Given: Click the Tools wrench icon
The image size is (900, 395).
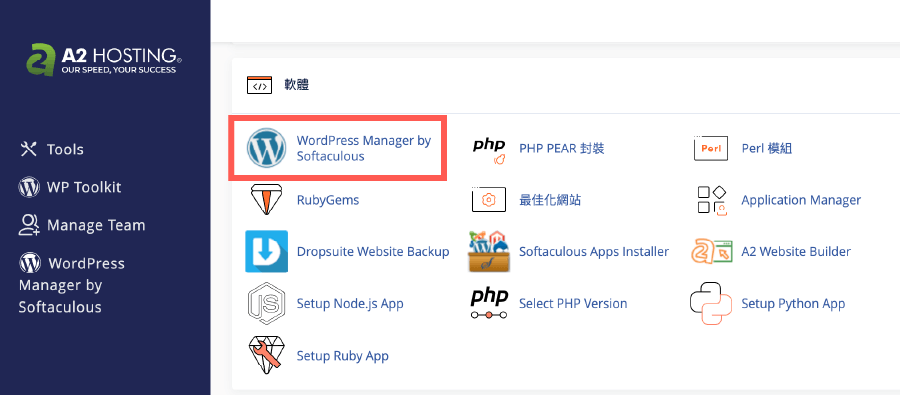Looking at the screenshot, I should 28,149.
